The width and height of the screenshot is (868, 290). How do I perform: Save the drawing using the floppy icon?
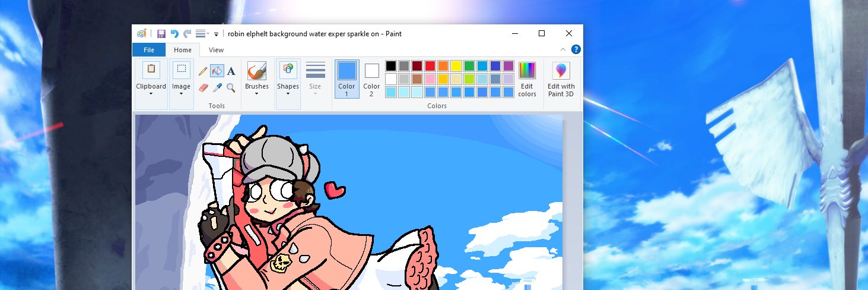[161, 34]
